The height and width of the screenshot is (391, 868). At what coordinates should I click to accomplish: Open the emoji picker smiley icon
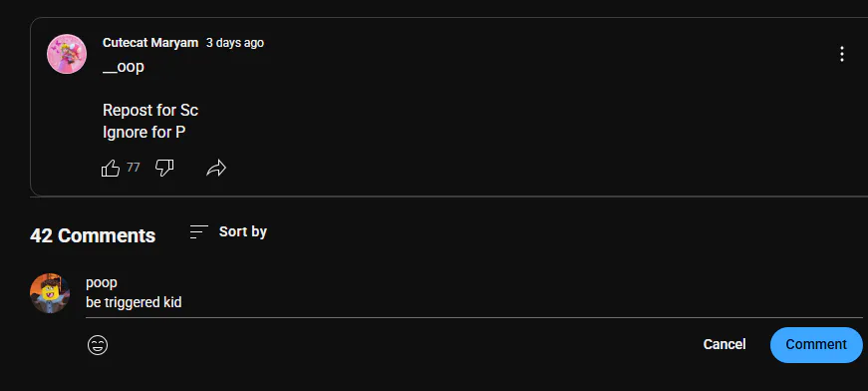tap(98, 345)
